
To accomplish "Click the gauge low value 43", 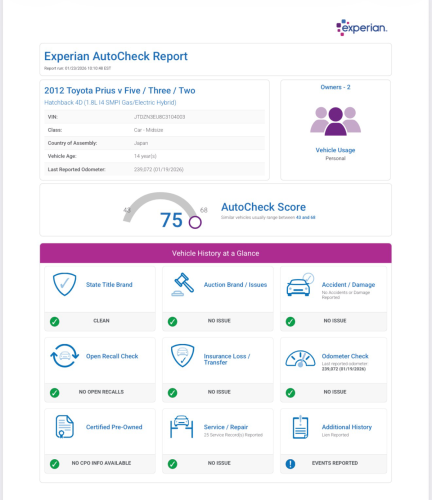I will coord(127,210).
